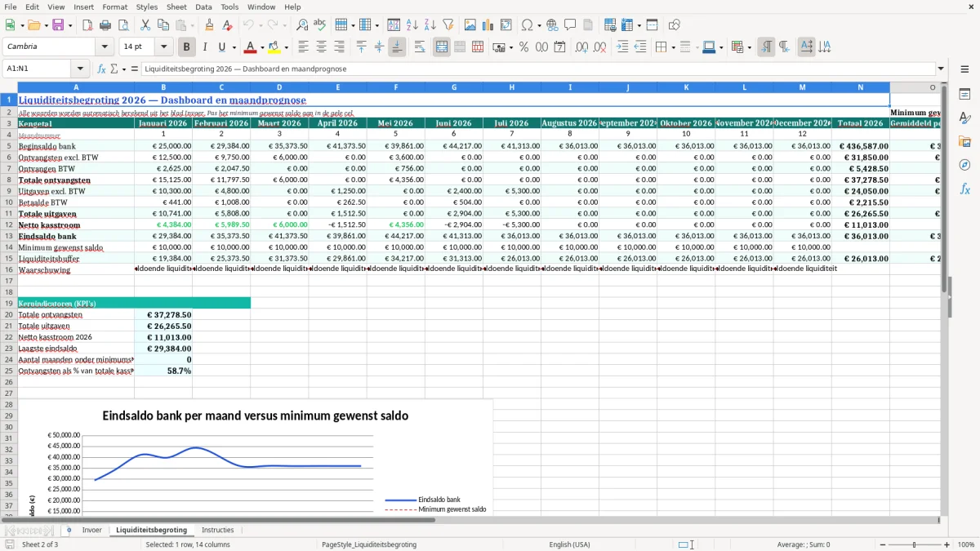
Task: Remove a decimal place
Action: (600, 47)
